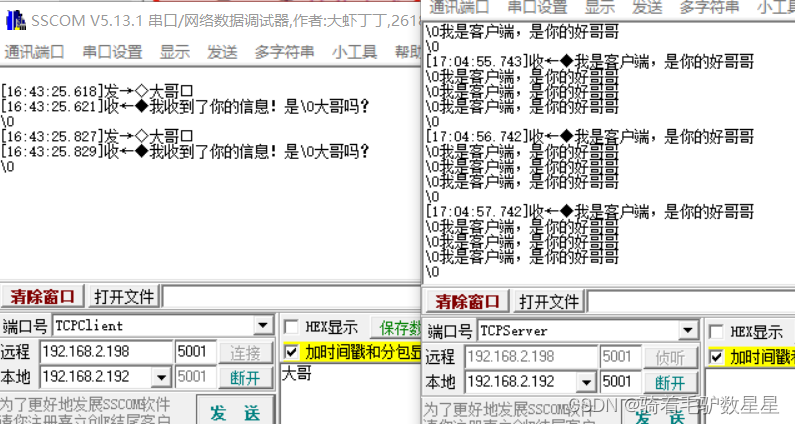Click send text box containing 大哥
The image size is (795, 424).
tap(351, 393)
